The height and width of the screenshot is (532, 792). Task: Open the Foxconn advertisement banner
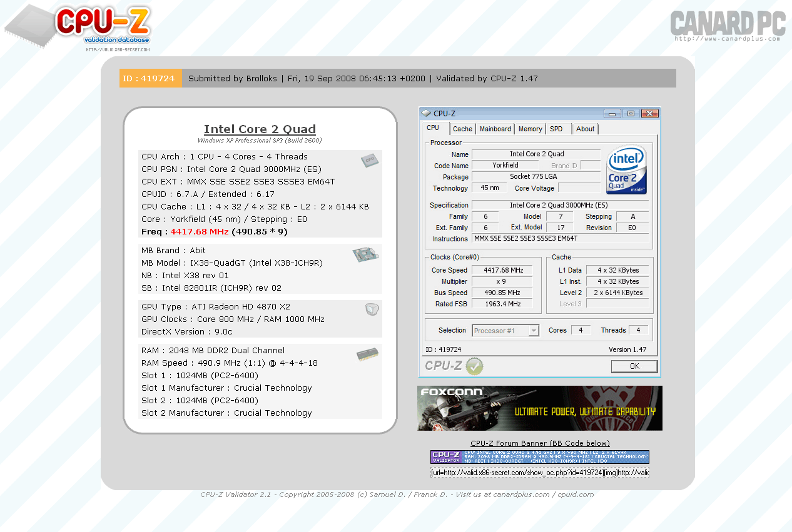click(x=540, y=408)
